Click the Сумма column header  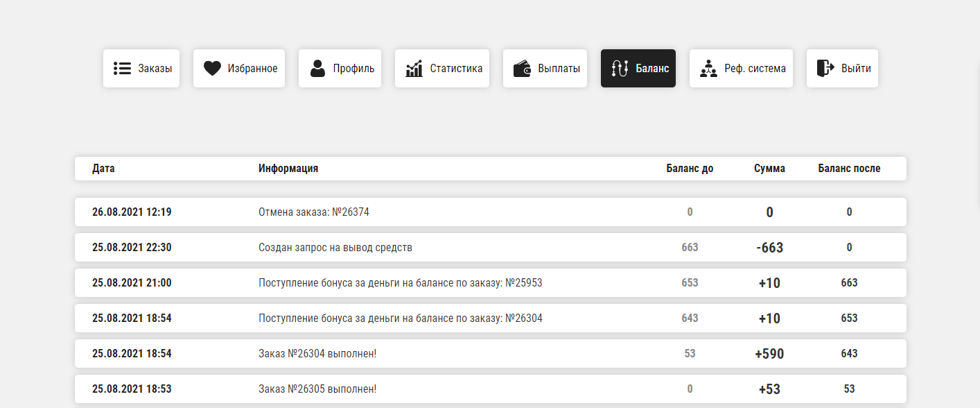click(x=769, y=169)
